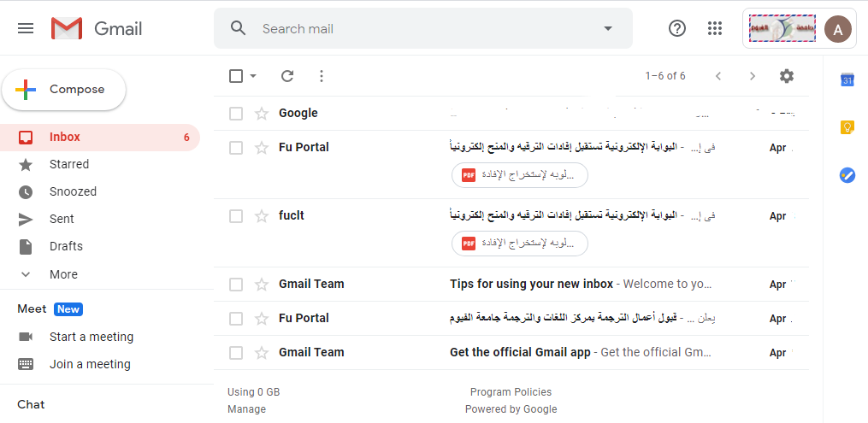
Task: Star the first Fu Portal email
Action: [262, 148]
